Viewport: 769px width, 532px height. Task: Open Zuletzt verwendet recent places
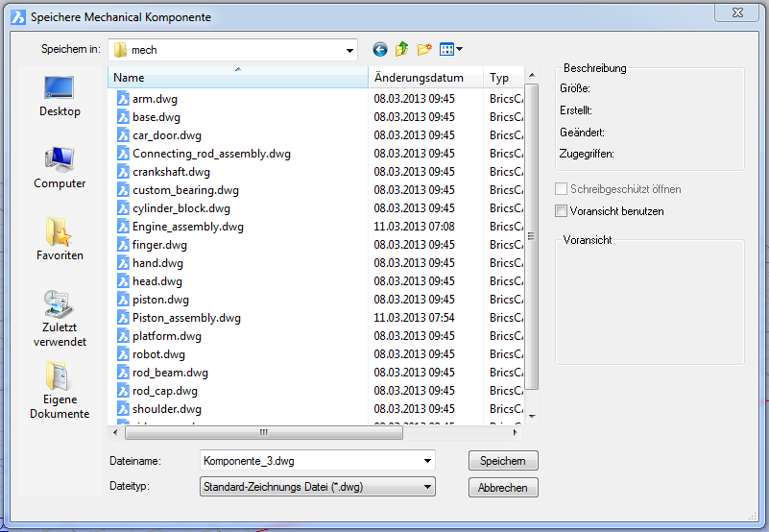[60, 317]
